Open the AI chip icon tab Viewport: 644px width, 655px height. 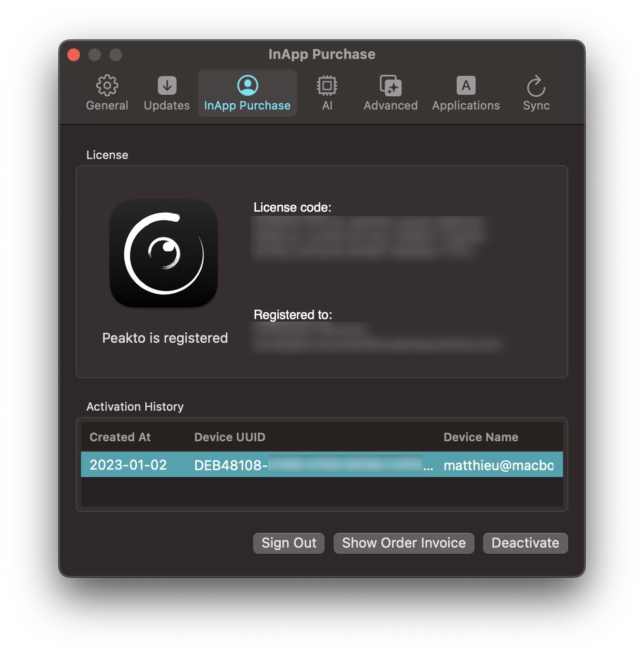pyautogui.click(x=327, y=86)
